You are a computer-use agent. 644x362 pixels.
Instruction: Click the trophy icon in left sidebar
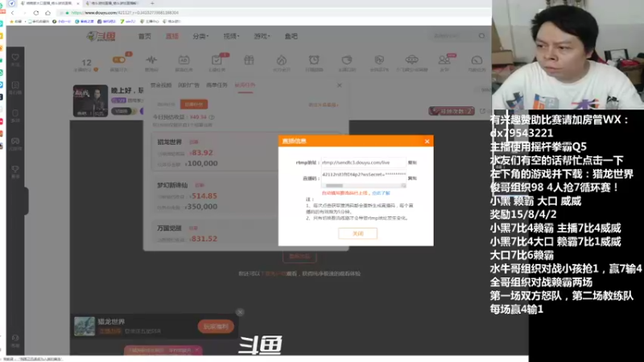pyautogui.click(x=15, y=170)
